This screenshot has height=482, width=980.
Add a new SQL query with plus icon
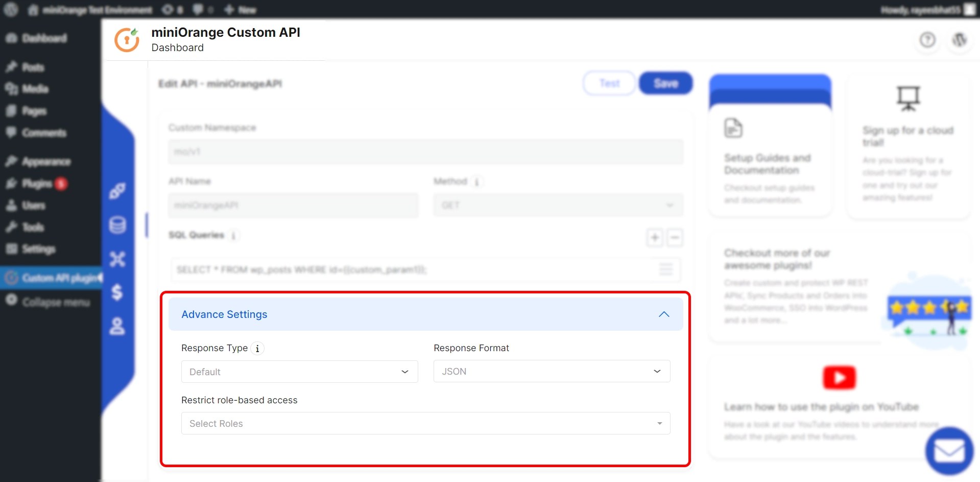coord(655,237)
